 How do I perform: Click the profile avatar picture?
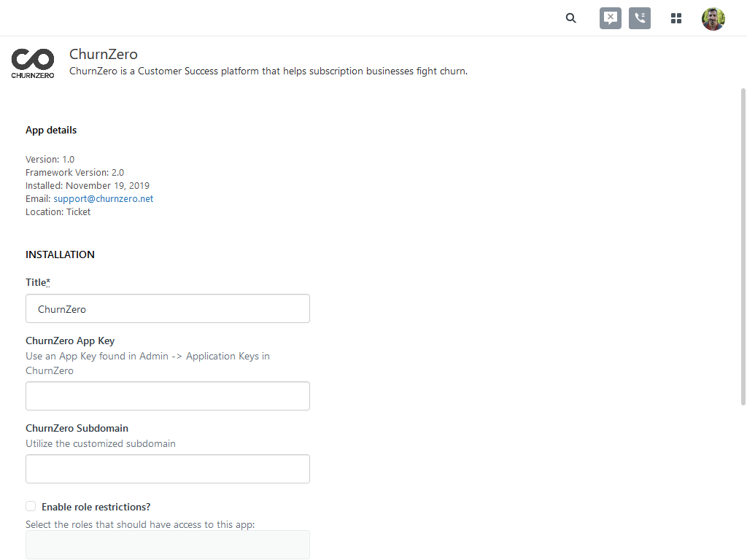[x=713, y=18]
